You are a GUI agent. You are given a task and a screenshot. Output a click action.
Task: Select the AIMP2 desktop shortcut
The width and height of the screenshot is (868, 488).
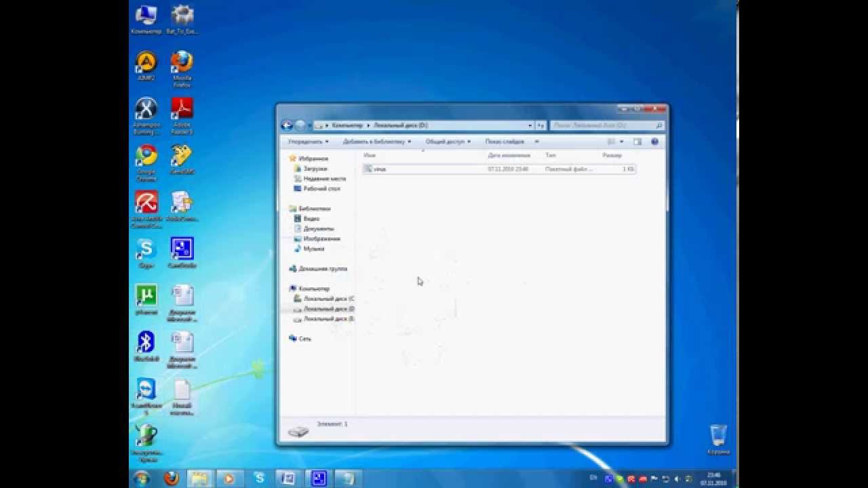[146, 66]
